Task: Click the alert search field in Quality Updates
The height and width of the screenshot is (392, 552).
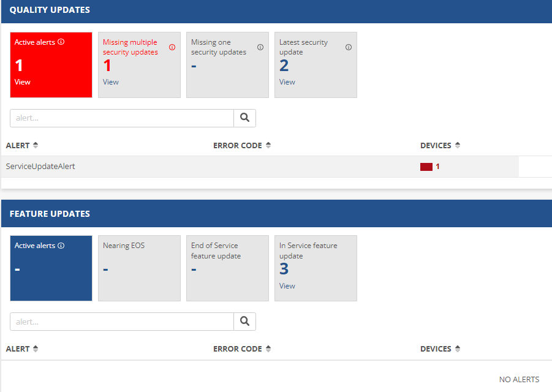Action: click(x=121, y=118)
